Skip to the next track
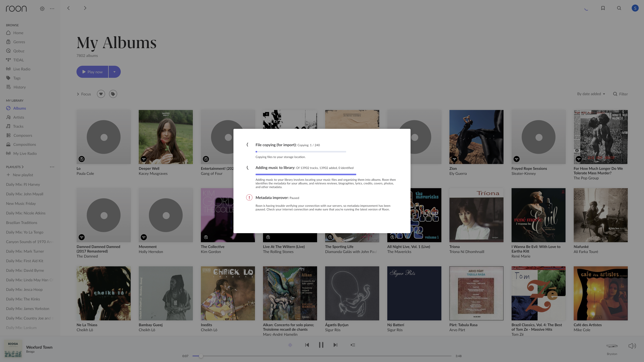 [335, 345]
